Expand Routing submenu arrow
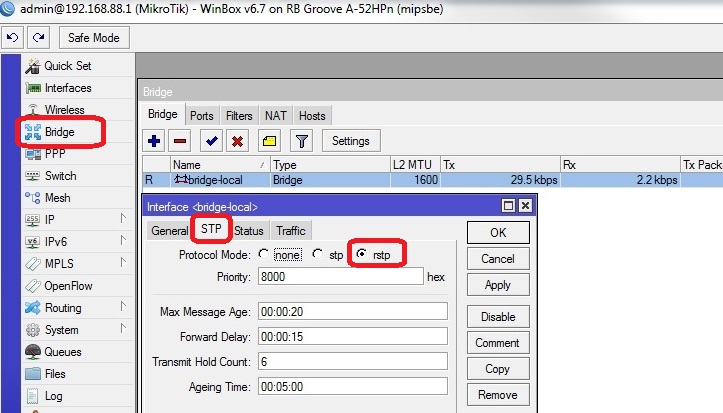 click(x=123, y=307)
